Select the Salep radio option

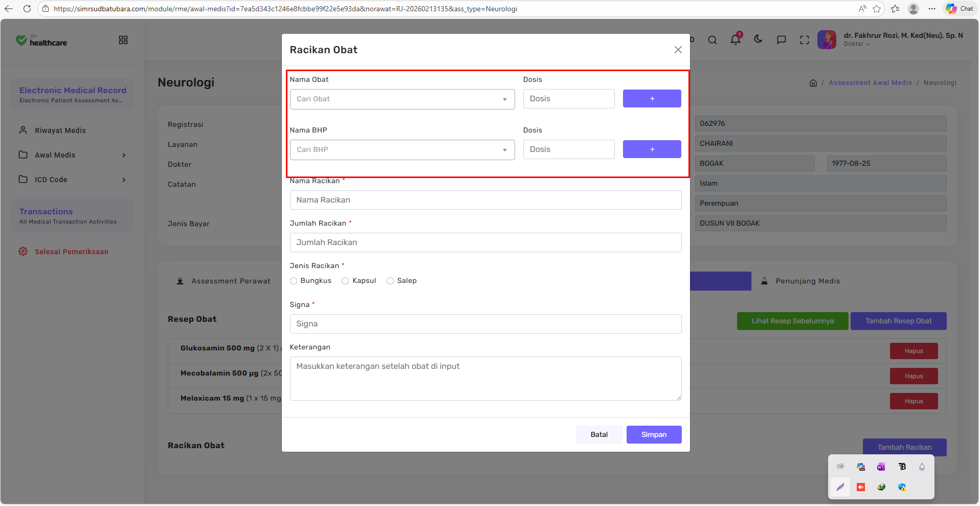pyautogui.click(x=390, y=281)
